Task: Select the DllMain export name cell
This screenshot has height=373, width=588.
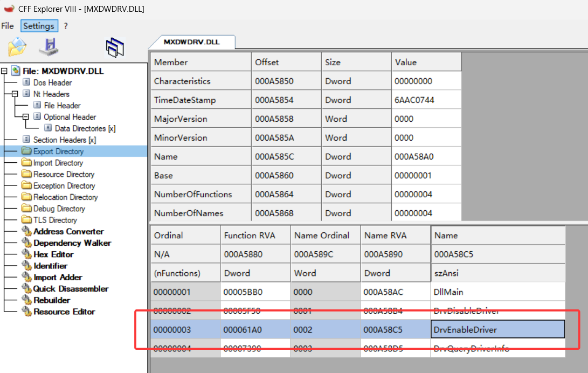Action: [x=498, y=292]
